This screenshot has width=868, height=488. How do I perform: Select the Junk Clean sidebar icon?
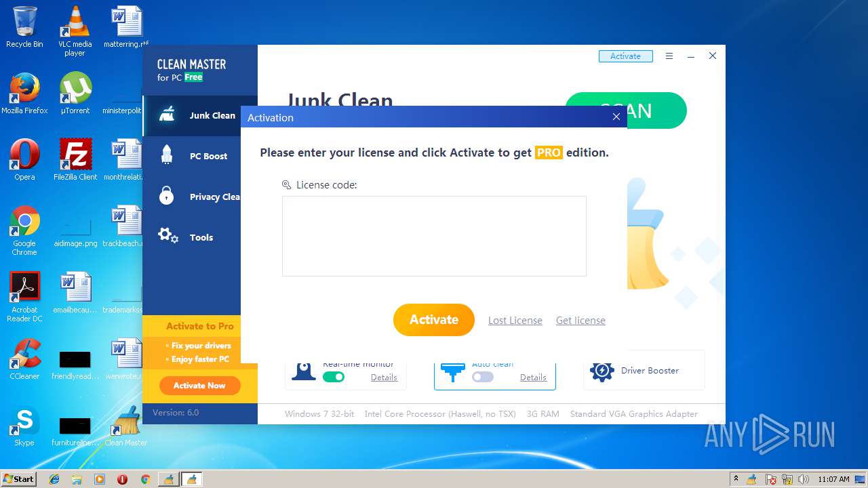pos(167,115)
